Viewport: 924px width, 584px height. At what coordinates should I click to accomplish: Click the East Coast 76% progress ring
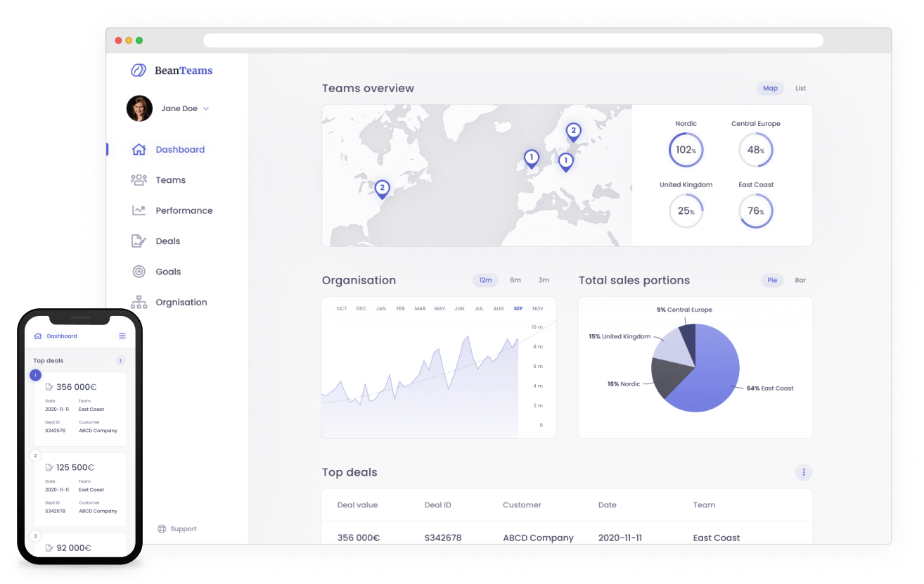point(756,211)
